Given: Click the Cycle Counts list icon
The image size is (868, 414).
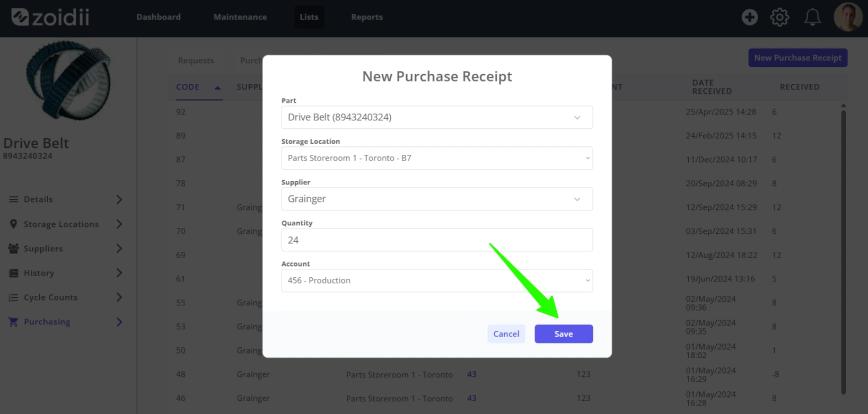Looking at the screenshot, I should click(14, 297).
